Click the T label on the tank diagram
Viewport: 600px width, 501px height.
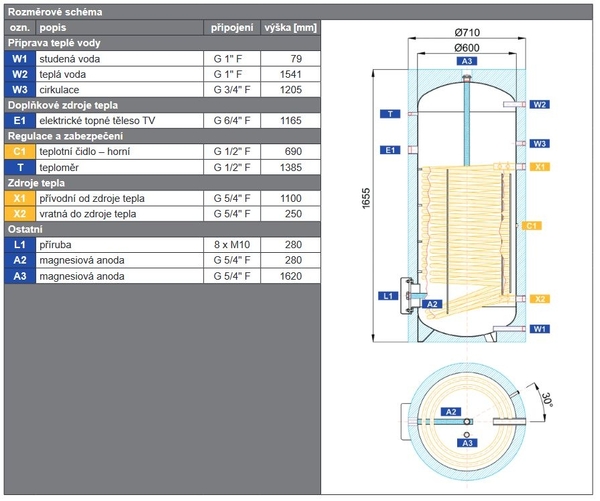point(391,114)
